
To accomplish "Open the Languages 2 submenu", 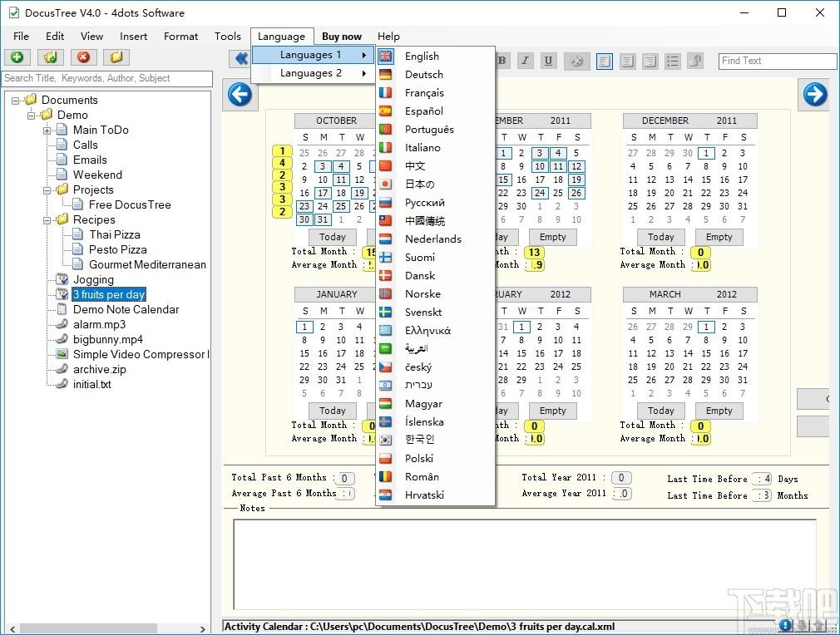I will [x=313, y=73].
